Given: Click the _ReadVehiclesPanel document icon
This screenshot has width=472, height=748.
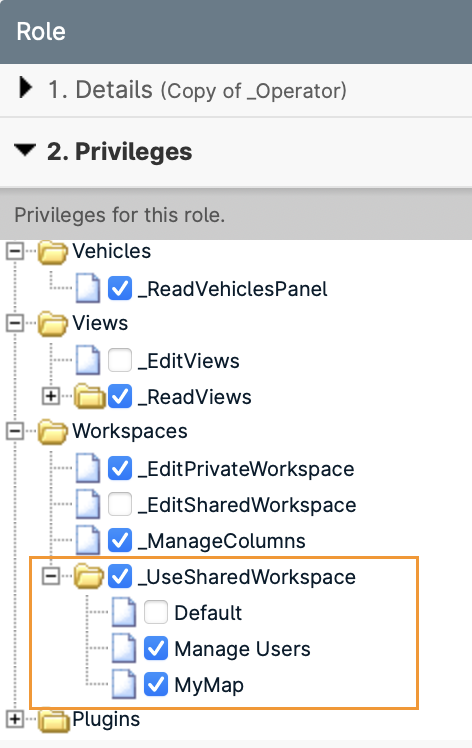Looking at the screenshot, I should point(88,288).
